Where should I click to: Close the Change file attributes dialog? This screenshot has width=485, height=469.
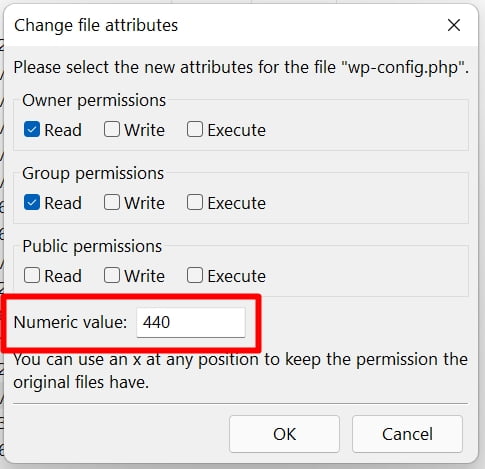coord(454,25)
